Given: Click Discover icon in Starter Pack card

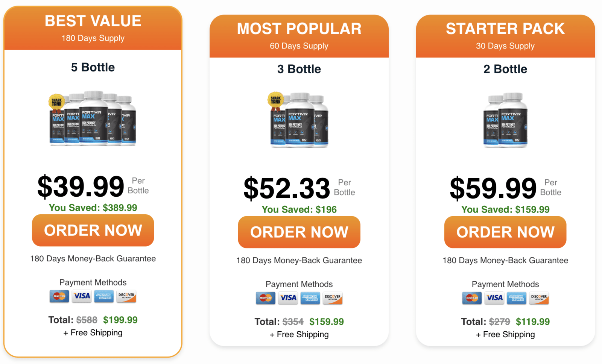Looking at the screenshot, I should pos(539,298).
